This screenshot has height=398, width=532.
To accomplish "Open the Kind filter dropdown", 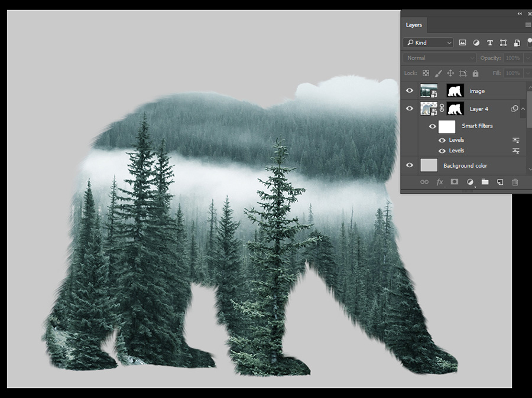I will point(428,43).
